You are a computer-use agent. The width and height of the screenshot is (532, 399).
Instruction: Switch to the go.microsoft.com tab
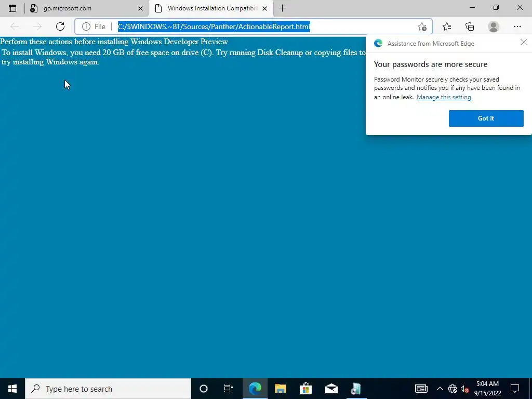(x=87, y=8)
